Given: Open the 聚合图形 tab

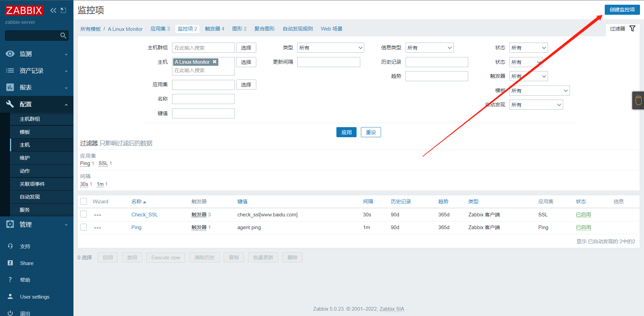Looking at the screenshot, I should click(x=264, y=29).
